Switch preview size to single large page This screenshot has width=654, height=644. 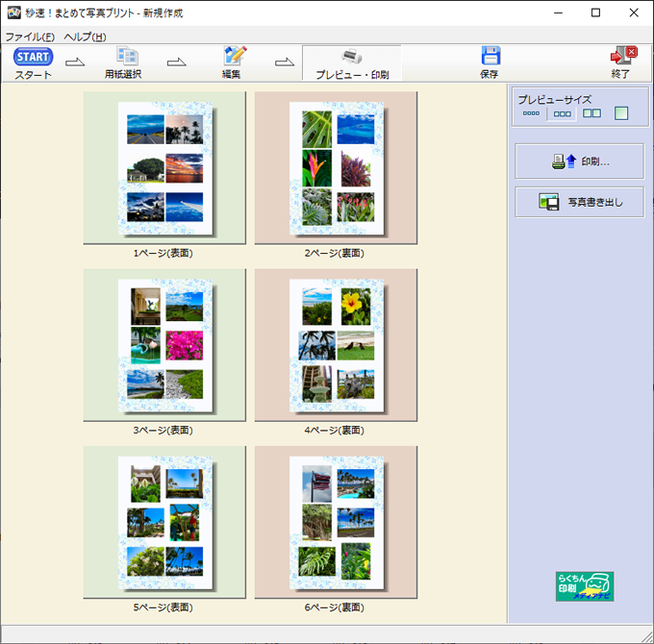621,113
